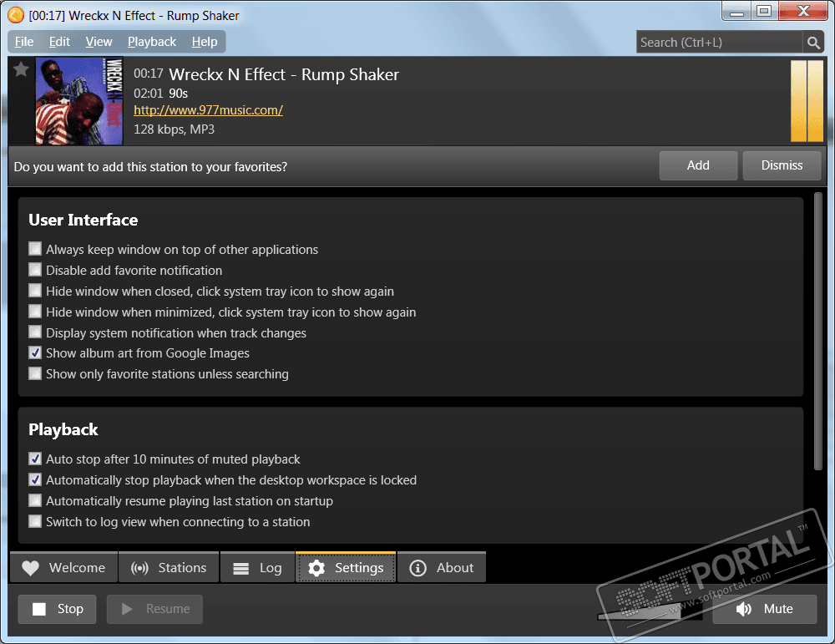Open the View menu
Viewport: 835px width, 644px height.
pos(99,42)
